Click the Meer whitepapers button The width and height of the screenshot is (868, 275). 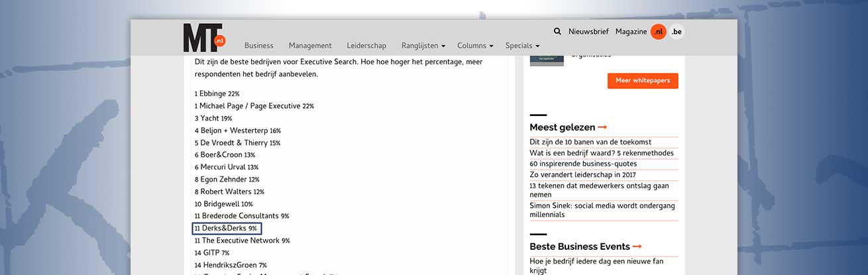[643, 81]
